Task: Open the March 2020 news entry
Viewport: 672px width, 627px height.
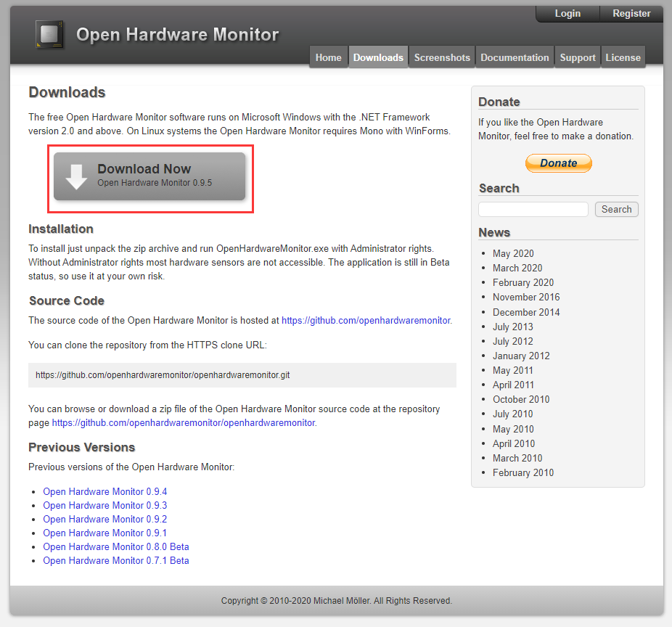Action: (517, 268)
